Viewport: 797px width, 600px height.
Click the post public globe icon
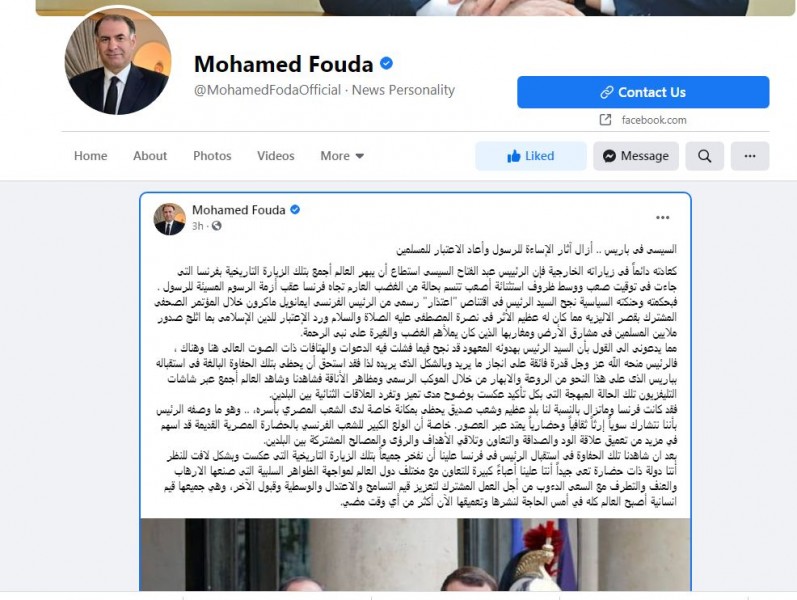[x=217, y=226]
